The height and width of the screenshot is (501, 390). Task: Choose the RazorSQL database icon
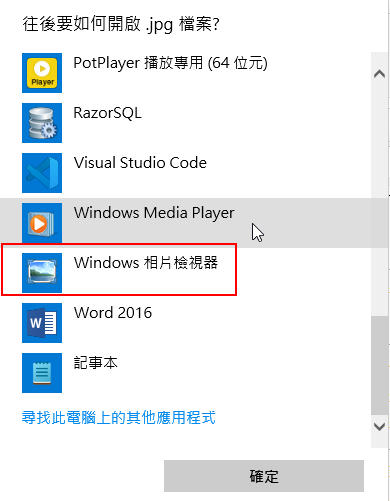42,123
